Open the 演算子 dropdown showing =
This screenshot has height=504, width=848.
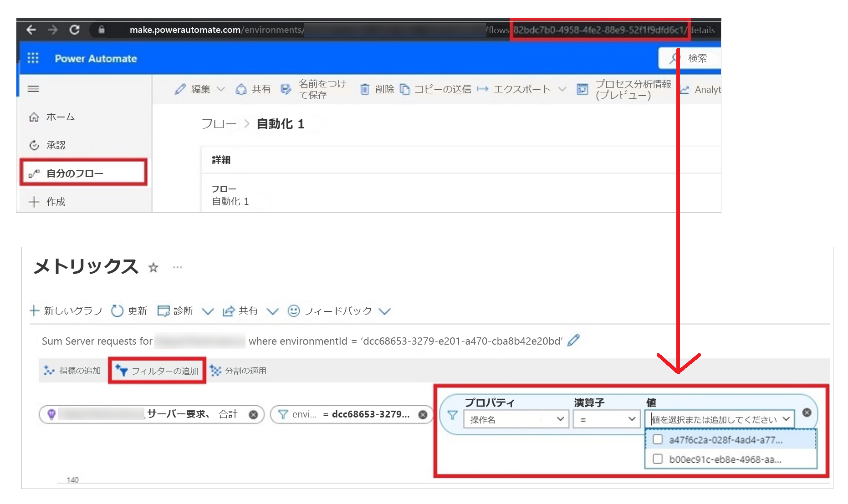[606, 419]
